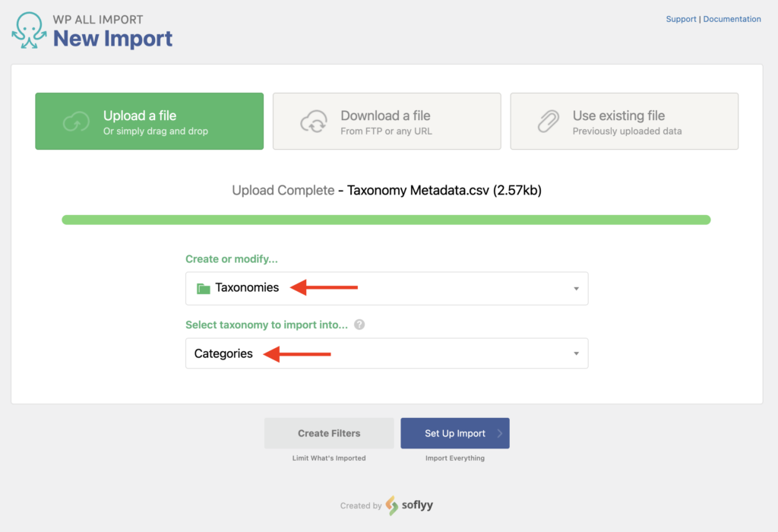This screenshot has width=778, height=532.
Task: Click the paperclip icon for existing files
Action: (x=549, y=121)
